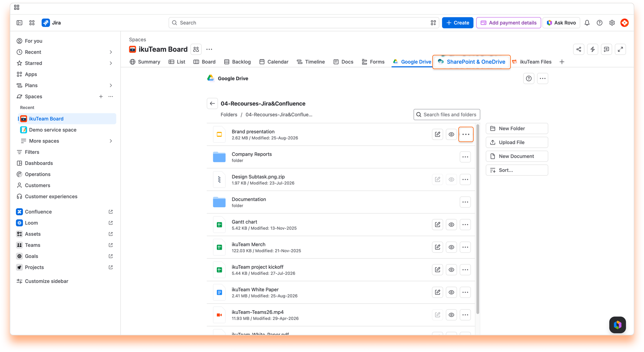Switch to the SharePoint & OneDrive tab
Screen dimensions: 644x352
click(x=472, y=62)
